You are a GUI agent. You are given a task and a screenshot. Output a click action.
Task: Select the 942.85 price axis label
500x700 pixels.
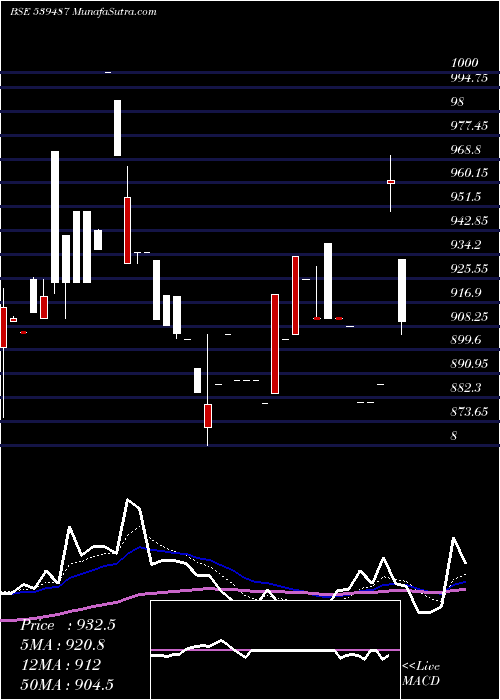coord(469,221)
